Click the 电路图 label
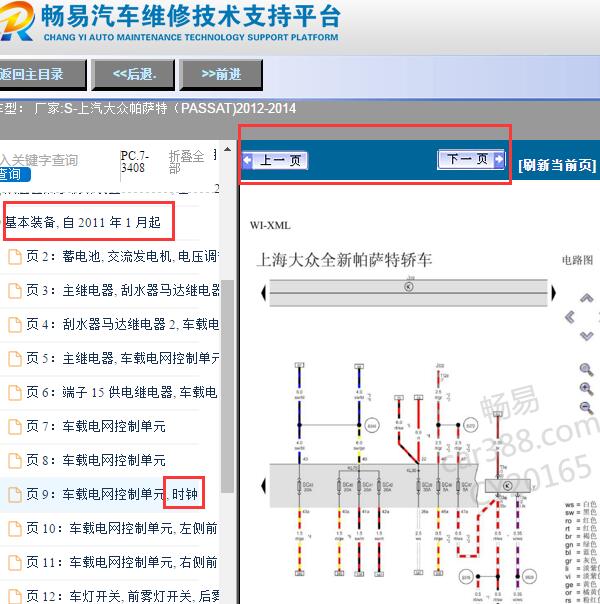 (x=577, y=260)
